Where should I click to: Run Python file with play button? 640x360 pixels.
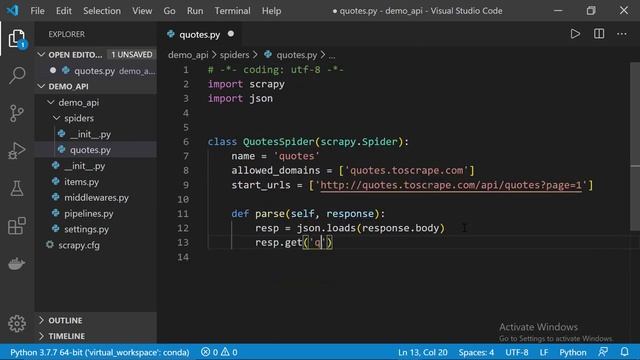click(575, 34)
